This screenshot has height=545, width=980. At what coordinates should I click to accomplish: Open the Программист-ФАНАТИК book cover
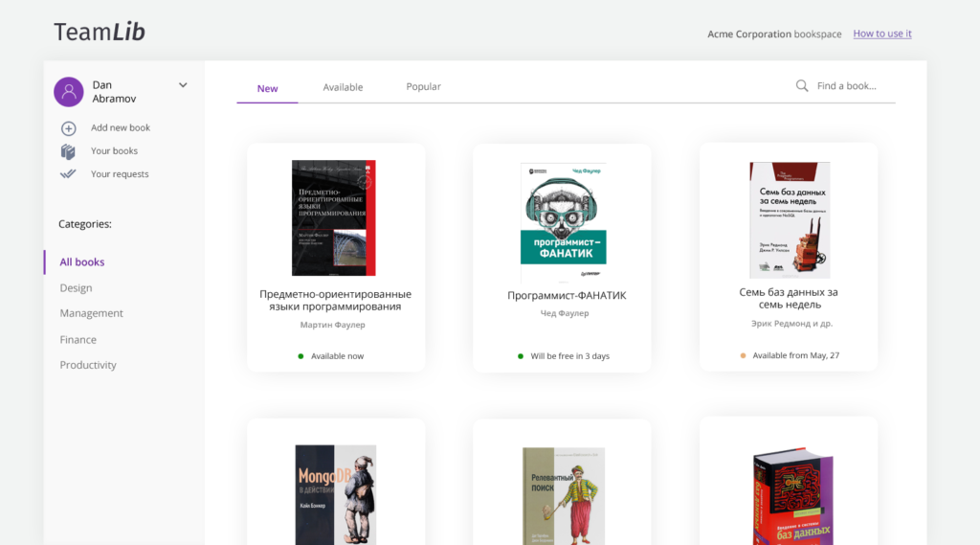564,222
